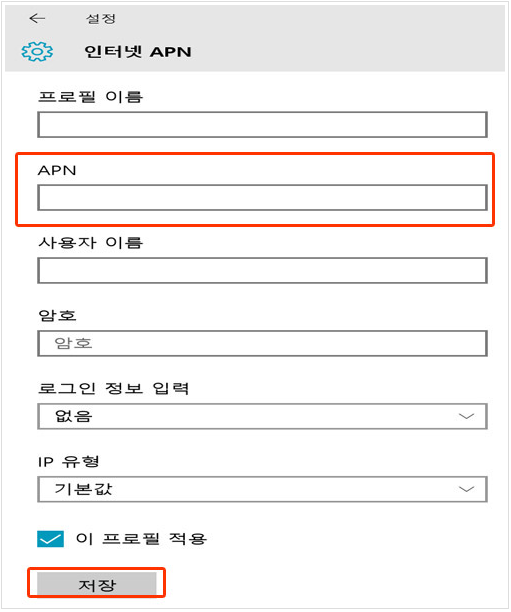Click the 설정 title text

point(101,18)
